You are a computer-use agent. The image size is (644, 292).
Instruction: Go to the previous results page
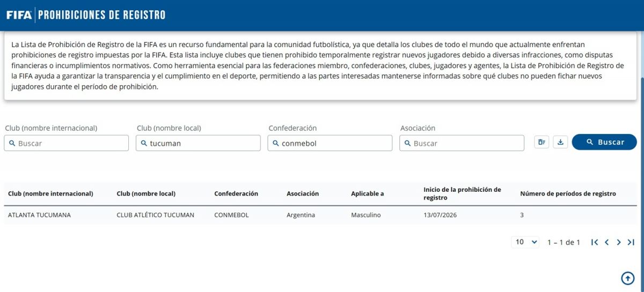tap(606, 242)
